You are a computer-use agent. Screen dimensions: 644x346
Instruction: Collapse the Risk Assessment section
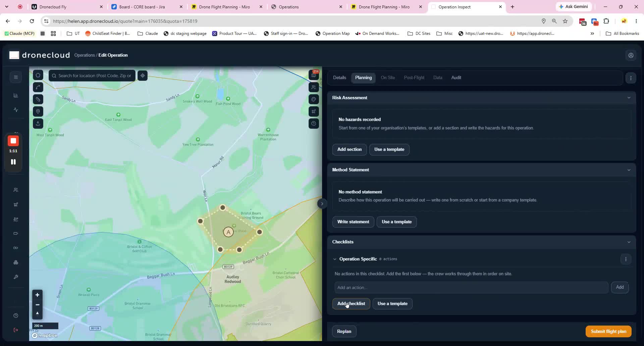pos(629,98)
